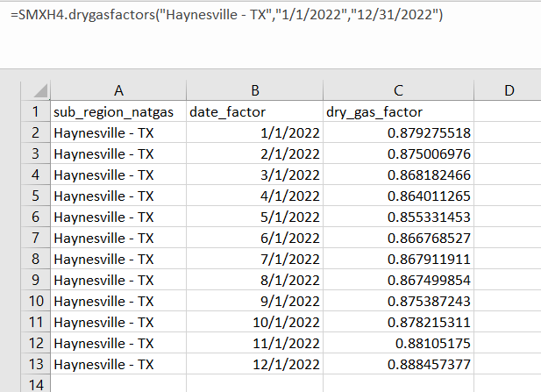
Task: Click value 0.88105175
Action: point(398,343)
